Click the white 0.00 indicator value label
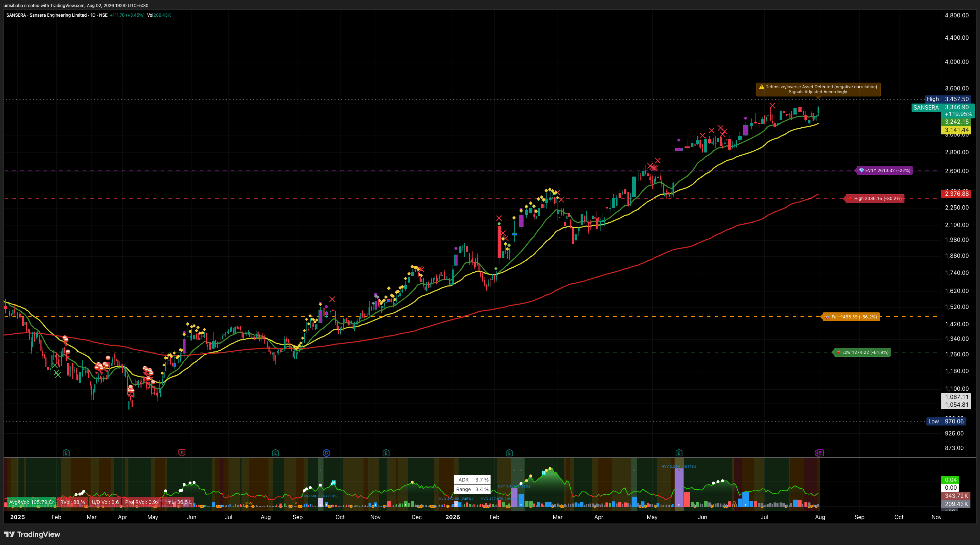 coord(950,488)
